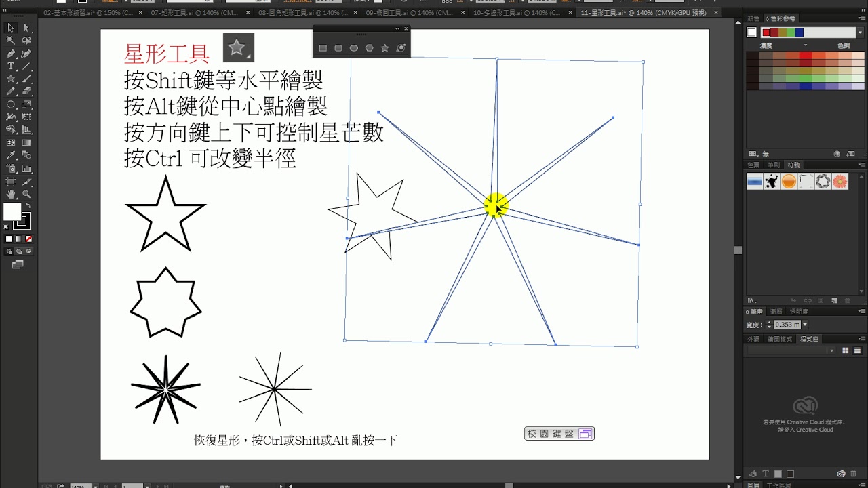Click the 校園鍵盤 button on canvas

click(x=559, y=434)
